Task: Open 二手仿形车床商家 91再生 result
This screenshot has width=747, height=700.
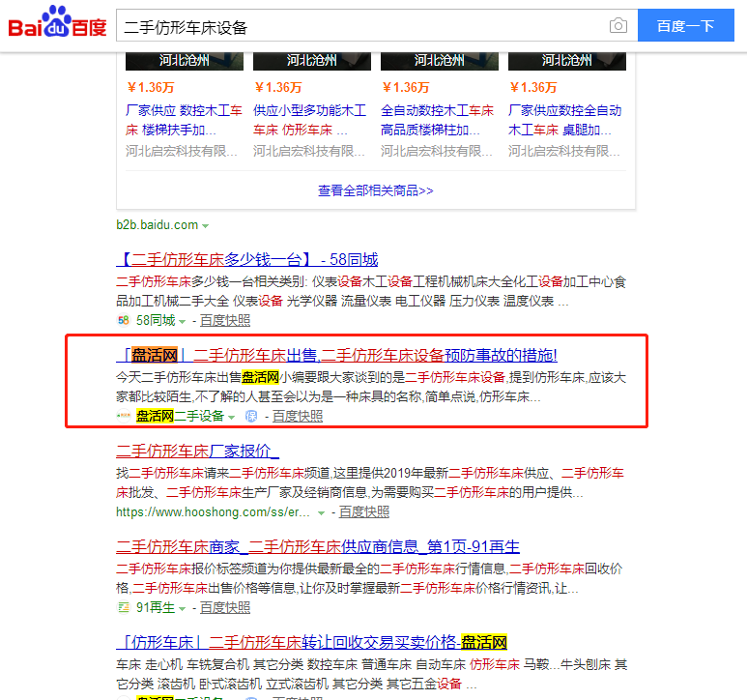Action: [x=318, y=546]
